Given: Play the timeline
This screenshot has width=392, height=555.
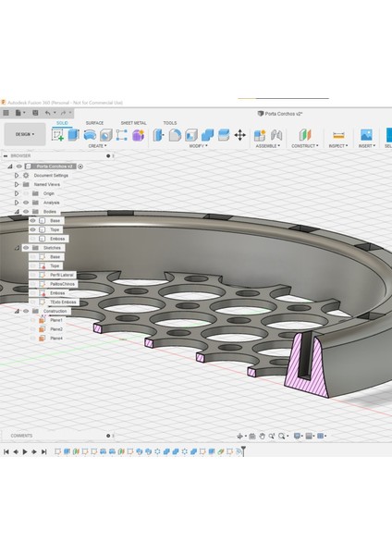Looking at the screenshot, I should tap(25, 451).
